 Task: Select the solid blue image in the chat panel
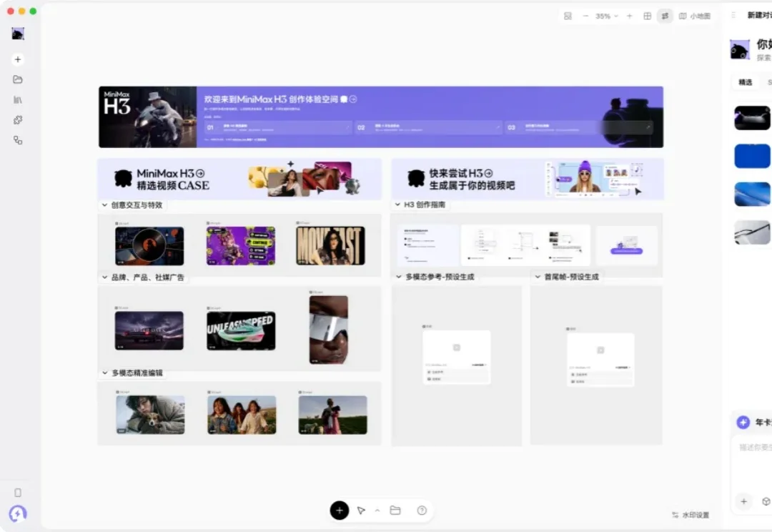click(x=752, y=156)
